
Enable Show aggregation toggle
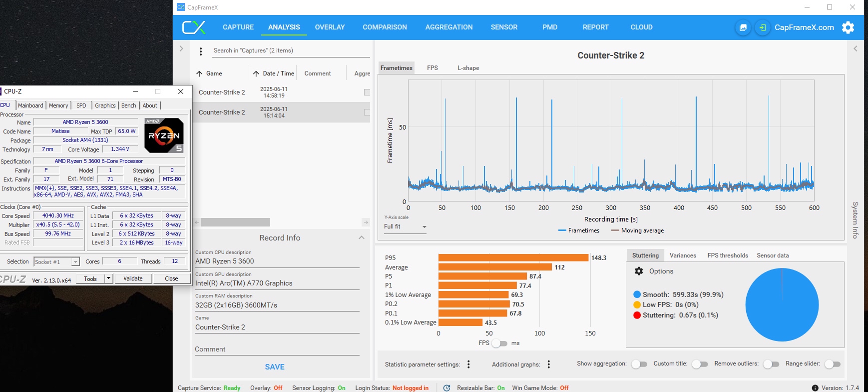pos(639,364)
